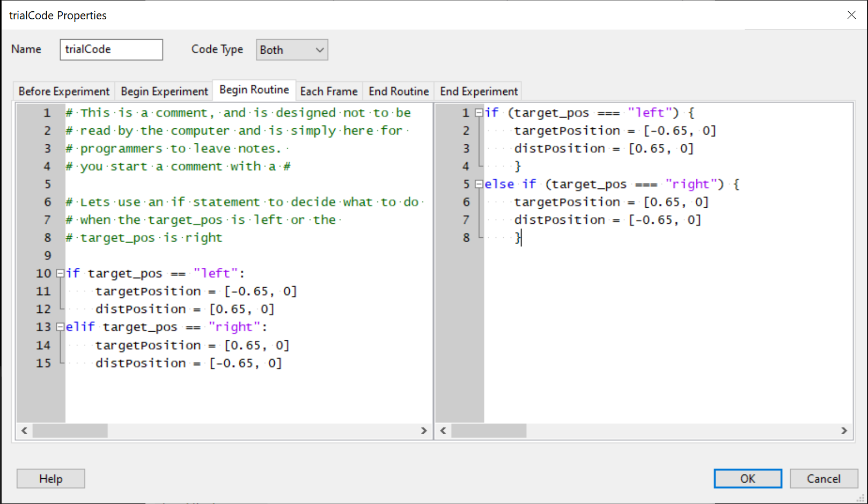
Task: Open the Each Frame tab
Action: pyautogui.click(x=328, y=91)
